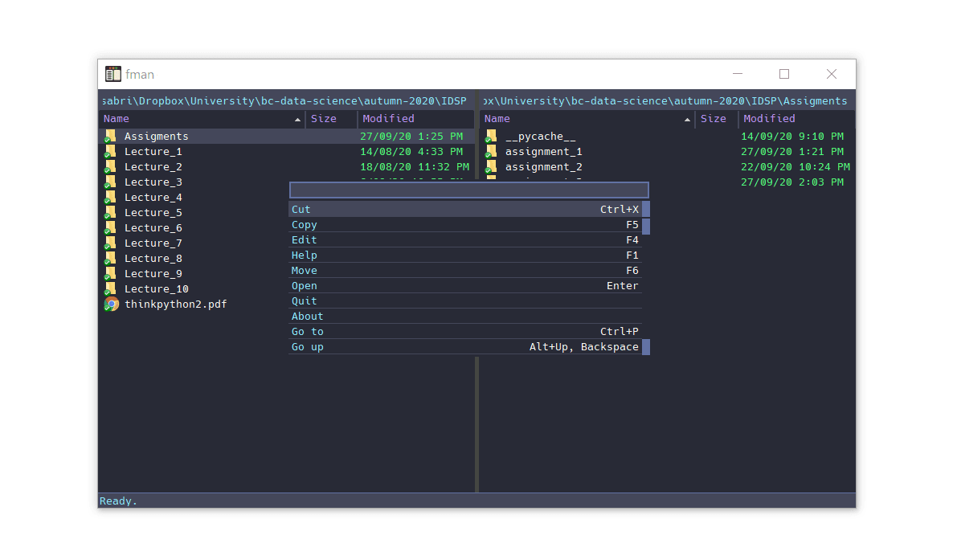Click the left pane path bar

click(x=285, y=101)
